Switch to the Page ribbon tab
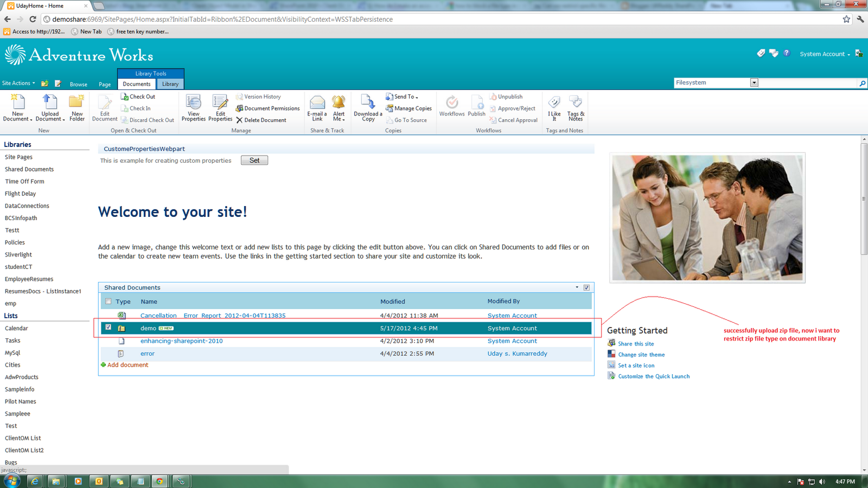Viewport: 868px width, 488px height. pyautogui.click(x=105, y=85)
